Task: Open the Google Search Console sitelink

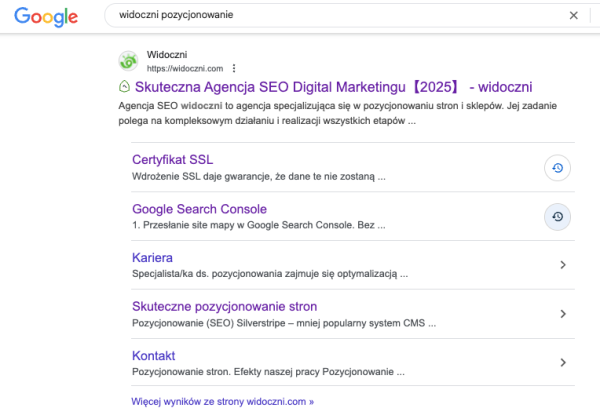Action: coord(199,209)
